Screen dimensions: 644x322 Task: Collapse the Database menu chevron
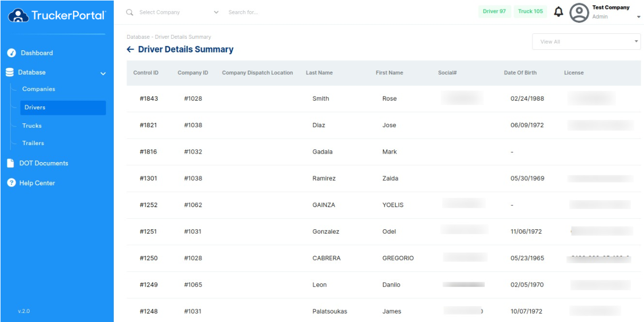[103, 73]
